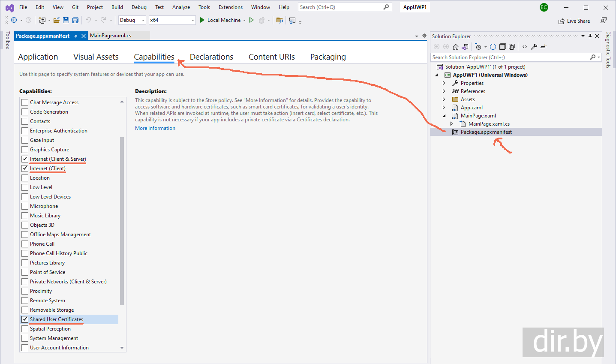Start debugging with the Local Machine play icon
Image resolution: width=616 pixels, height=364 pixels.
point(202,20)
